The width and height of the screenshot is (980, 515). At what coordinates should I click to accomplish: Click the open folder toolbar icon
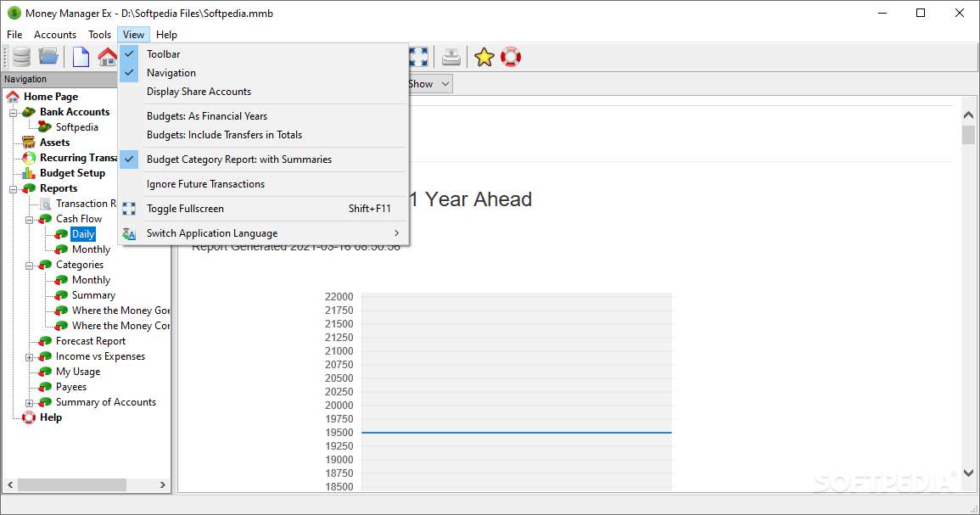click(48, 57)
